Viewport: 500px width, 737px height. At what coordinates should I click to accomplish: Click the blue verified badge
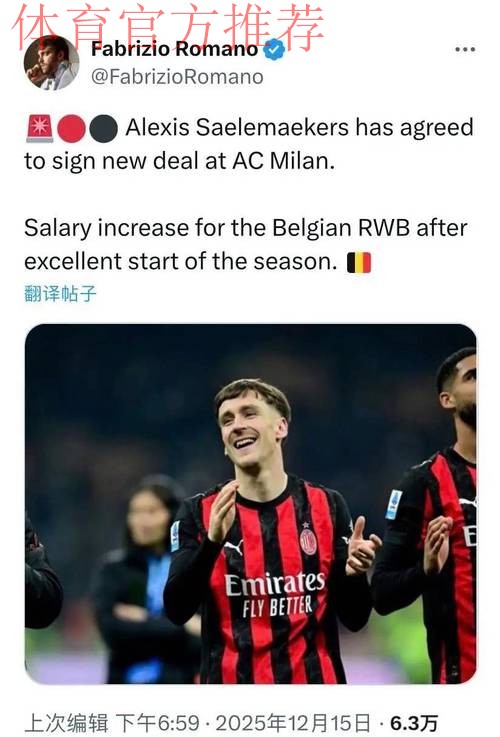pos(274,49)
